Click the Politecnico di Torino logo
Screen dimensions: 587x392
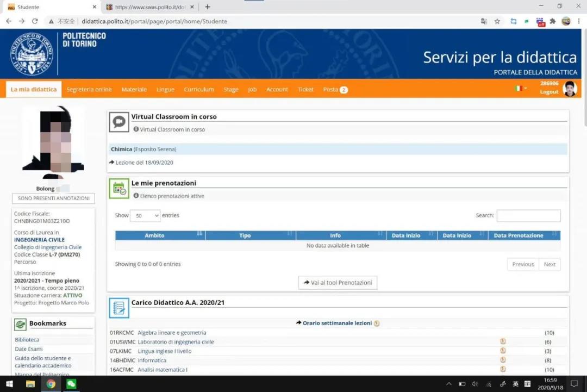pos(32,53)
